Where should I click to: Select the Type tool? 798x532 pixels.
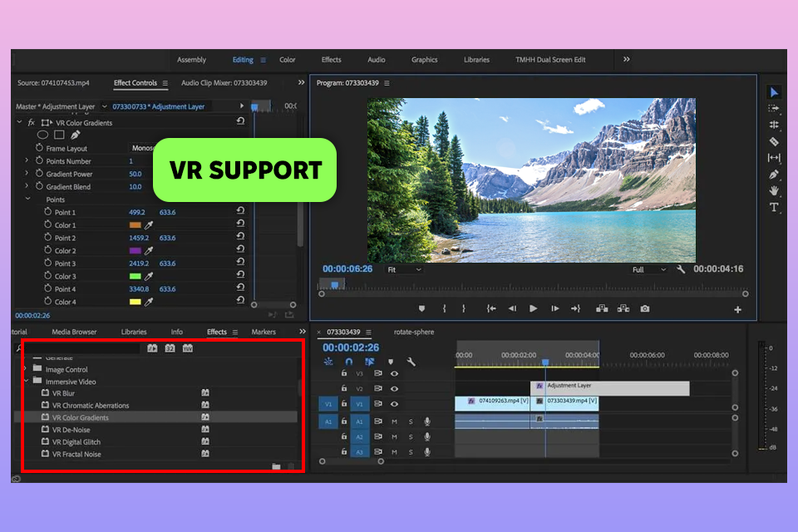[774, 207]
